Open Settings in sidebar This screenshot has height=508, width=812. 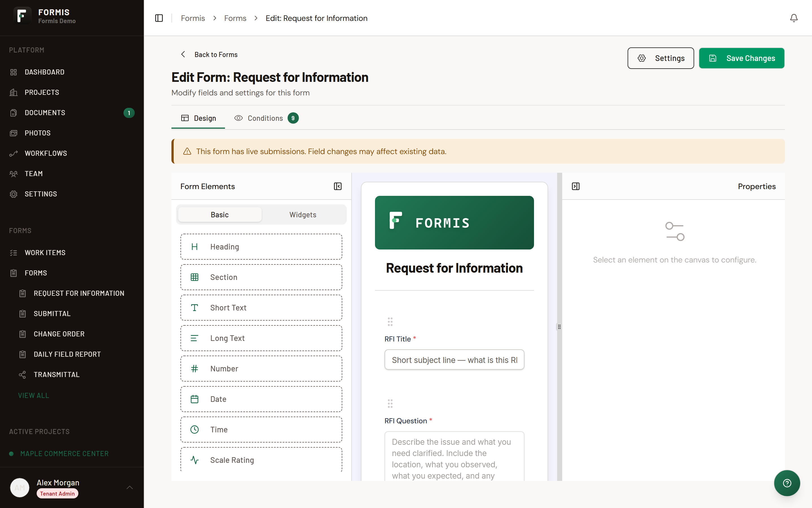(x=72, y=194)
